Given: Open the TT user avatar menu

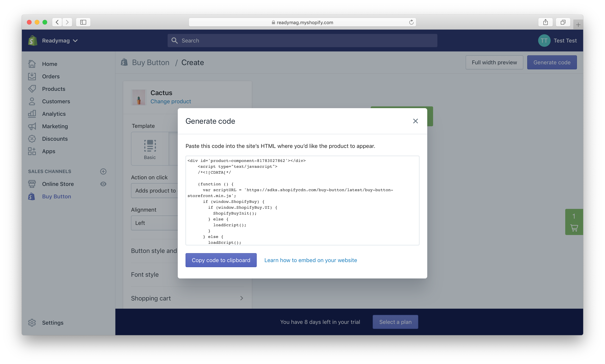Looking at the screenshot, I should [x=544, y=41].
